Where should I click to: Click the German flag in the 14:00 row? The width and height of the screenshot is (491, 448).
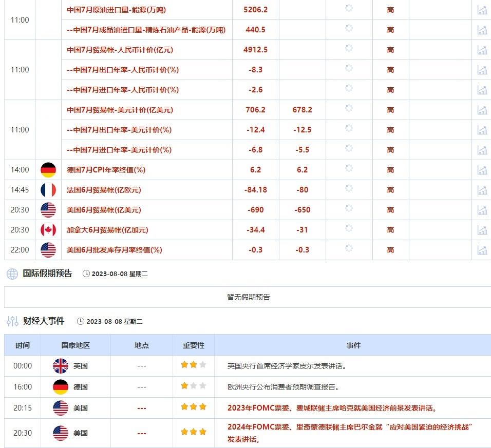tap(48, 170)
